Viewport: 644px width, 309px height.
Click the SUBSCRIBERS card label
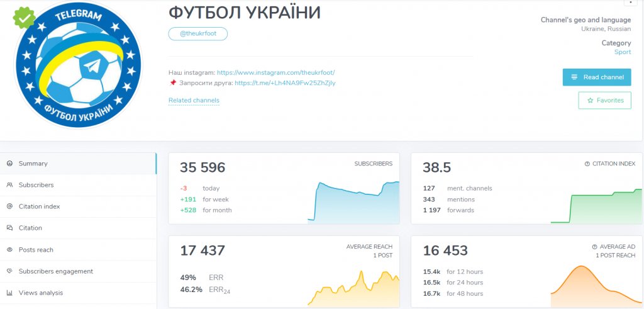374,164
